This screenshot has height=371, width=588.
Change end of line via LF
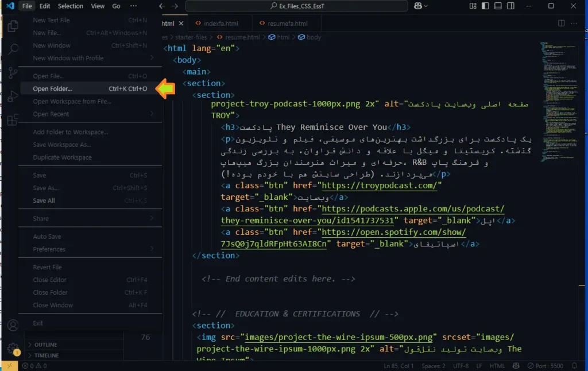479,366
